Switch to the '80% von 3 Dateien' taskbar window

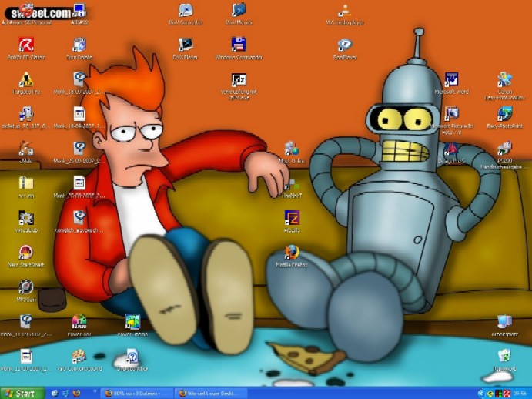tap(137, 394)
